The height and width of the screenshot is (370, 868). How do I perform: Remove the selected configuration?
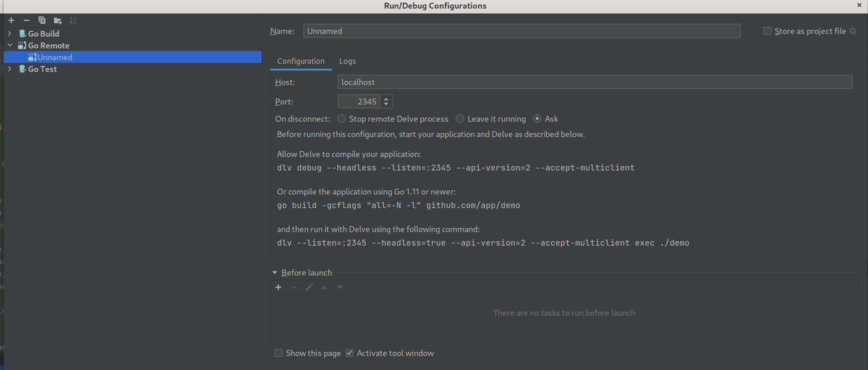click(26, 20)
